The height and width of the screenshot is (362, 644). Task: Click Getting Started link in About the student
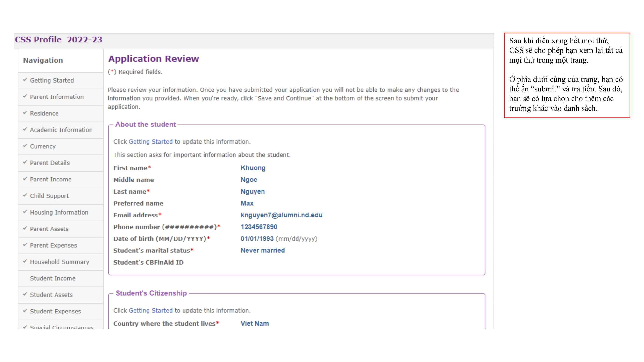(x=150, y=141)
